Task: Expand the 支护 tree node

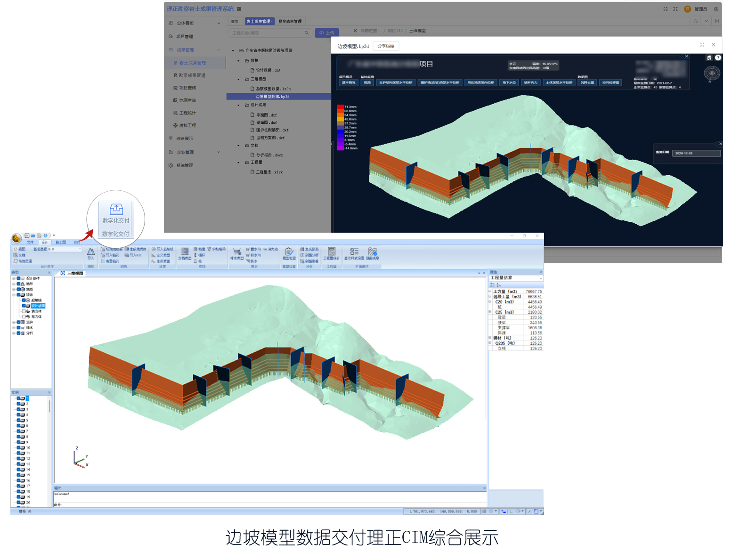Action: coord(14,322)
